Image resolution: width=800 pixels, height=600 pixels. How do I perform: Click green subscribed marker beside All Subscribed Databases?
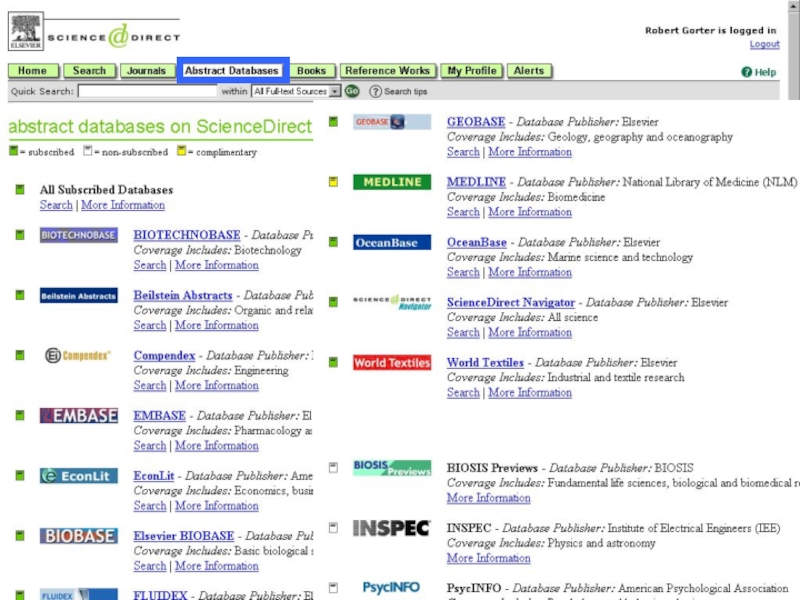[20, 190]
